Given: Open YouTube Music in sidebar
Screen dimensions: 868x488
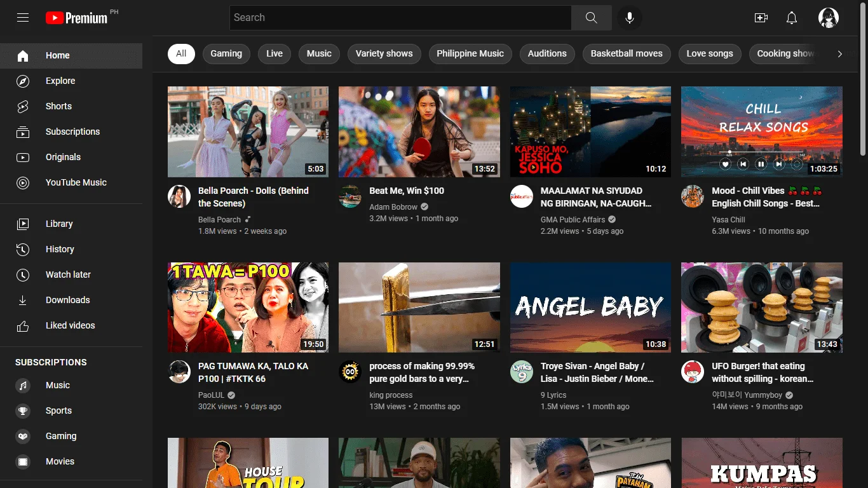Looking at the screenshot, I should [71, 182].
